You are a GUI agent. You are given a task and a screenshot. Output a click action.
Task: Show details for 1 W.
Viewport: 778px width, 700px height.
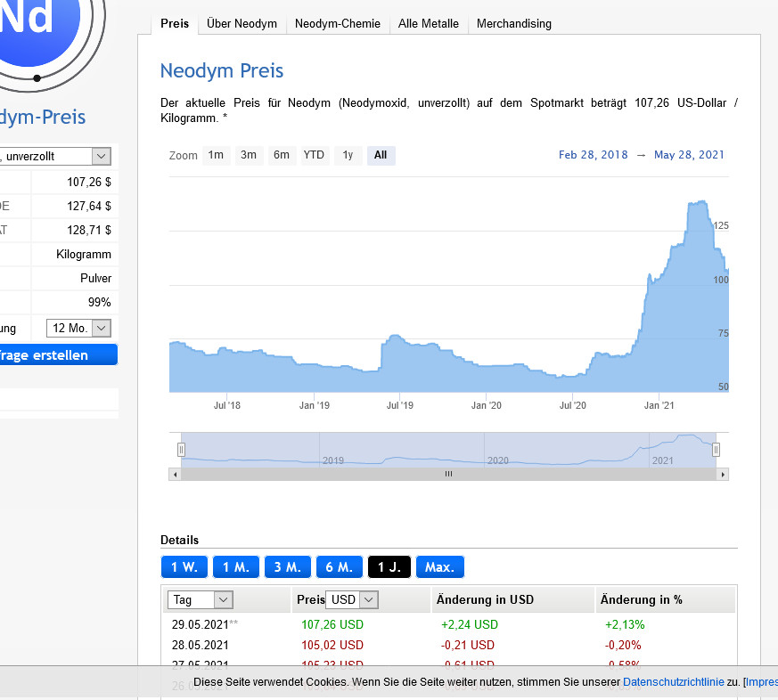[x=183, y=567]
